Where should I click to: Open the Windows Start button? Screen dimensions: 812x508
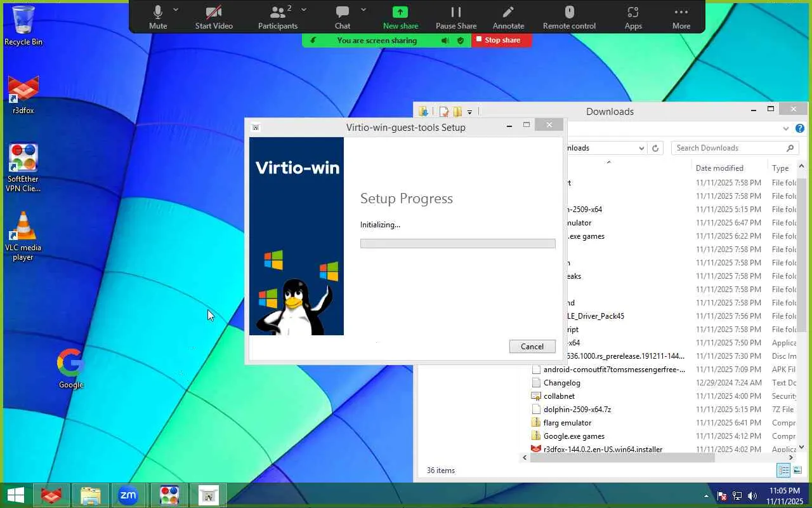pyautogui.click(x=15, y=495)
